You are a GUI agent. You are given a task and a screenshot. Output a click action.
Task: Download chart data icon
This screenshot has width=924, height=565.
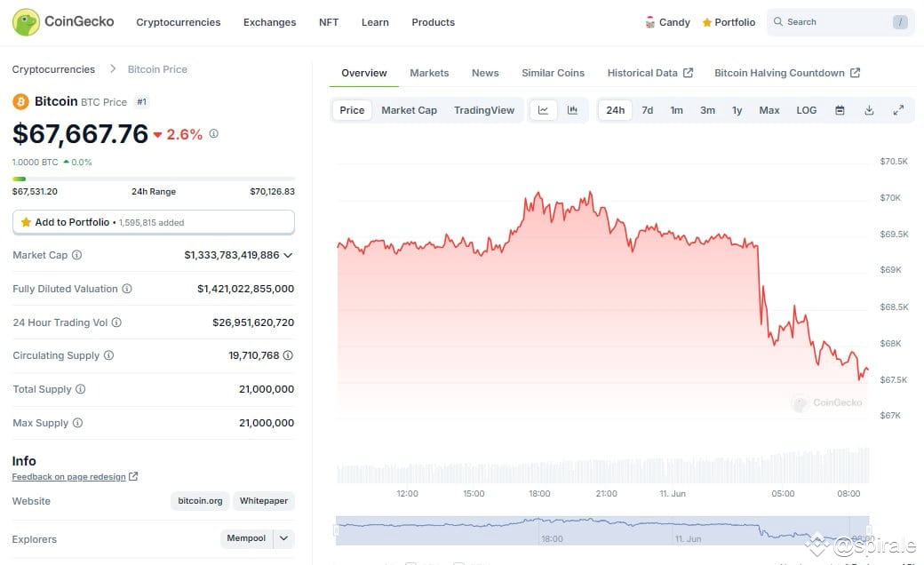(869, 110)
